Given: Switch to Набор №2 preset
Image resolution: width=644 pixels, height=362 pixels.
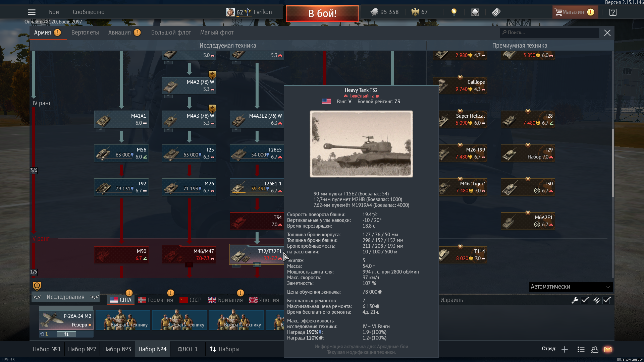Looking at the screenshot, I should 82,349.
